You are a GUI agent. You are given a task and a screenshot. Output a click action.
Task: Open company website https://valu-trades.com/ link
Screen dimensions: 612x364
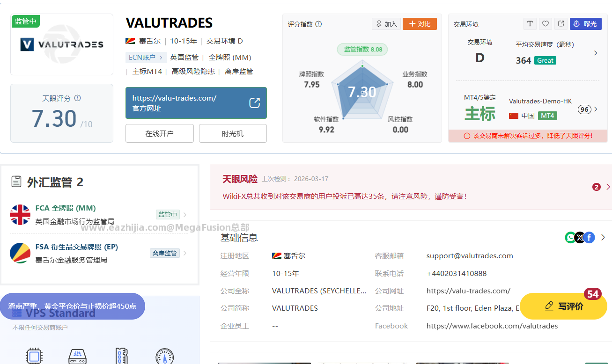[468, 291]
